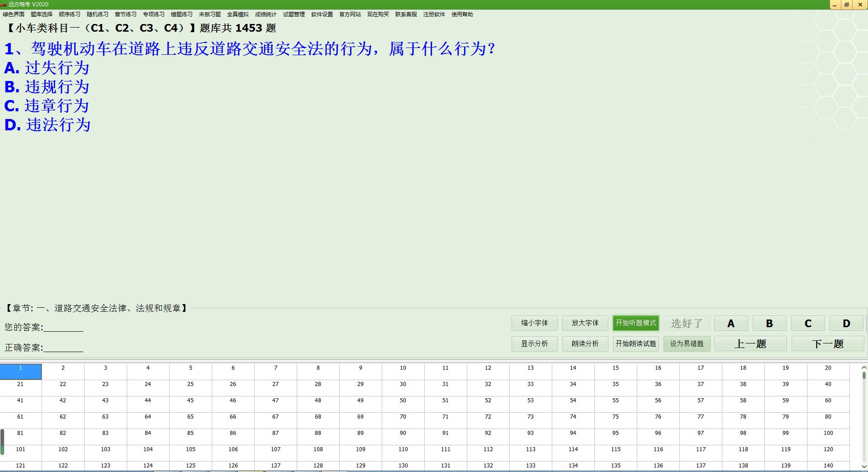Jump to question 95 in grid
868x472 pixels.
(616, 437)
